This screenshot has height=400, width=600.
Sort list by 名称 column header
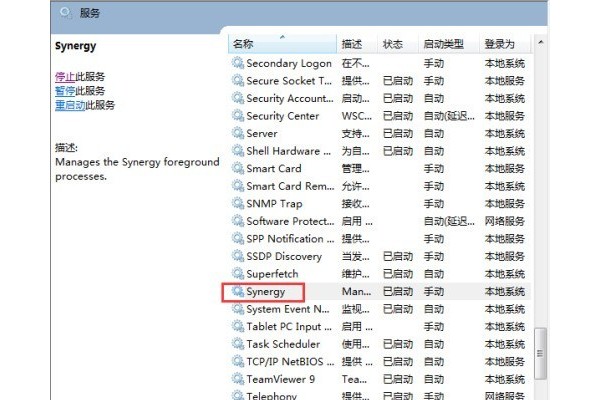tap(282, 44)
